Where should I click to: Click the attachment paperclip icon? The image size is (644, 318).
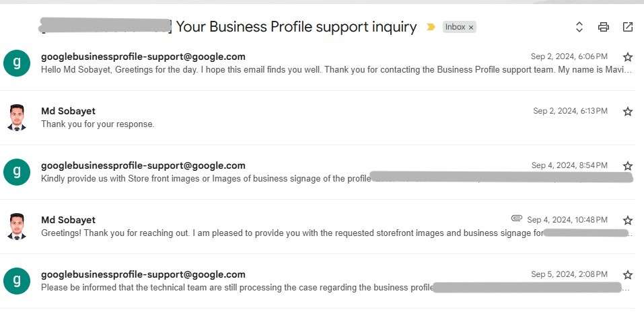[x=517, y=219]
